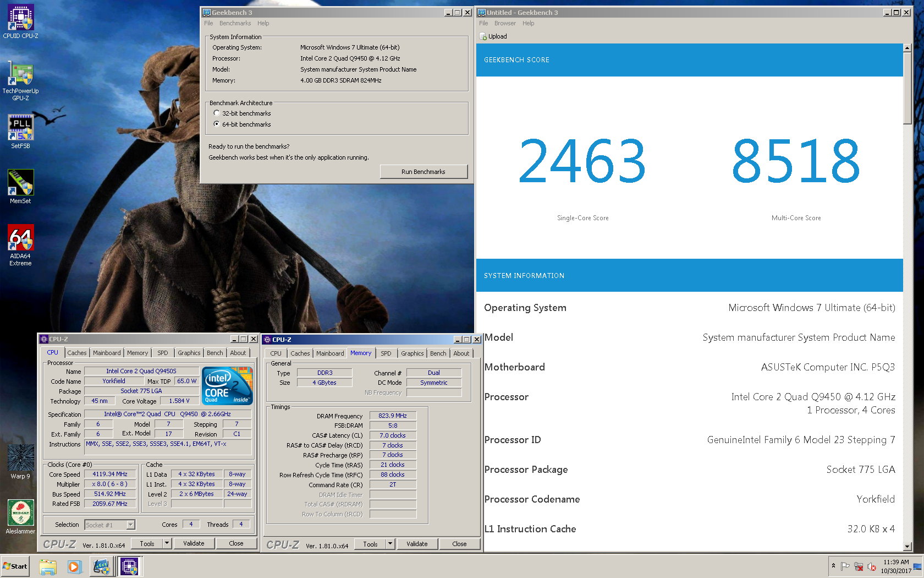Open Help menu in Untitled Geekbench window

click(529, 23)
